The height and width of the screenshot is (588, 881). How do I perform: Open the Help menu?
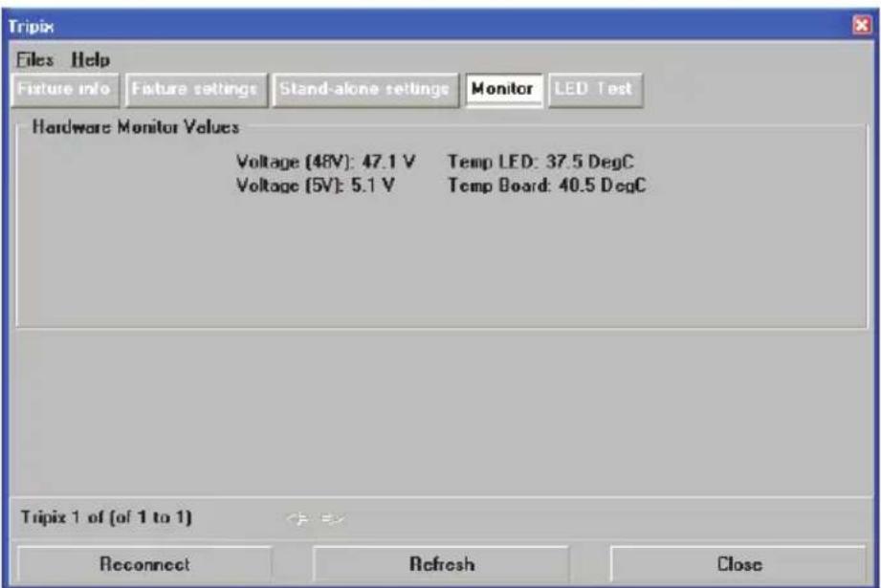(x=90, y=60)
